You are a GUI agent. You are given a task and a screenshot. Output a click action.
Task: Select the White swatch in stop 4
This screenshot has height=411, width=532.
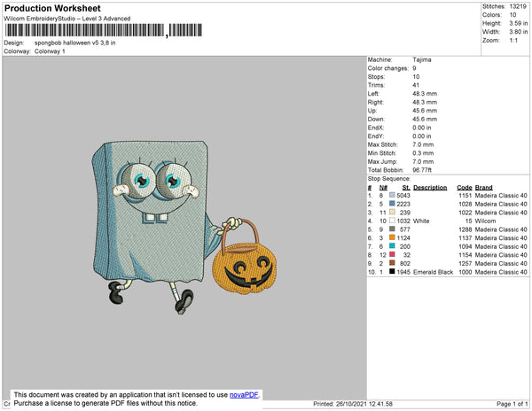(392, 221)
